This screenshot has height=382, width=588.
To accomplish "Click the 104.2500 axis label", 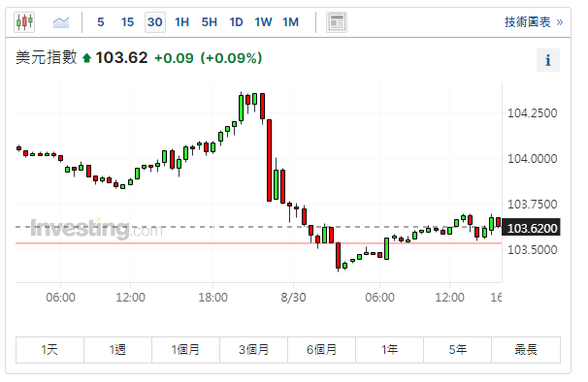I will click(x=532, y=112).
